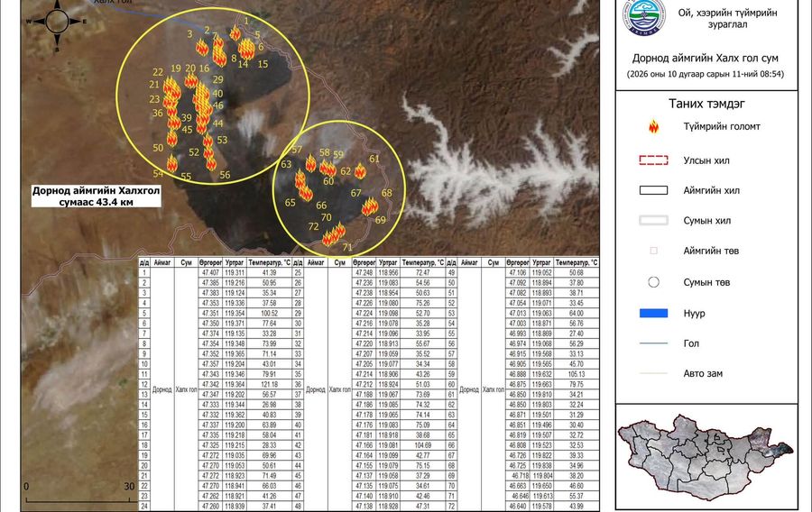Click the Улсын хил legend label
Image resolution: width=812 pixels, height=512 pixels.
click(706, 160)
